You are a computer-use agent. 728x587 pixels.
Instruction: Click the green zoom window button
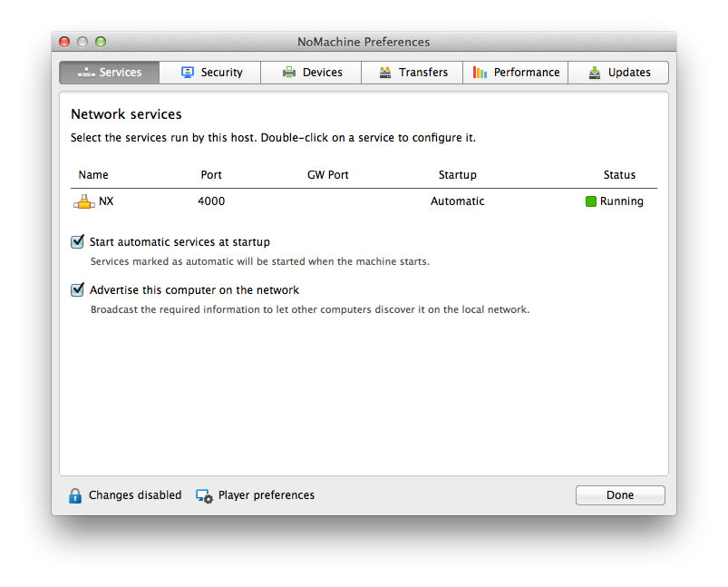tap(101, 42)
